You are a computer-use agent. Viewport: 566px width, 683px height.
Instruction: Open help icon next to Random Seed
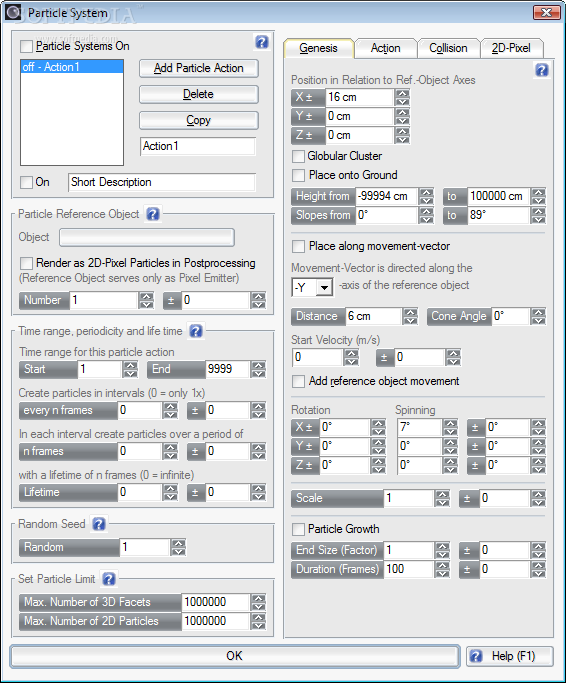(99, 524)
